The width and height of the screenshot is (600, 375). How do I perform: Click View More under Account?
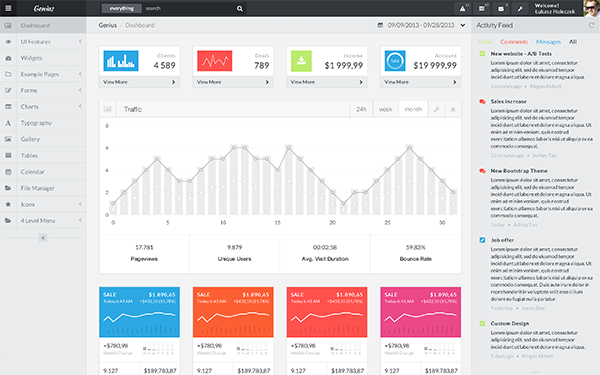point(421,82)
